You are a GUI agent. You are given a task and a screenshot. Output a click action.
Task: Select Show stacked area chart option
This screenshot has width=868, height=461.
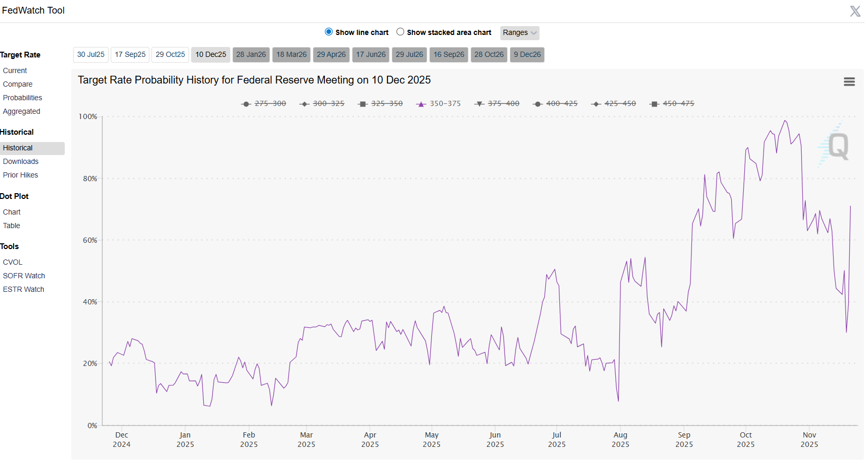pos(400,32)
